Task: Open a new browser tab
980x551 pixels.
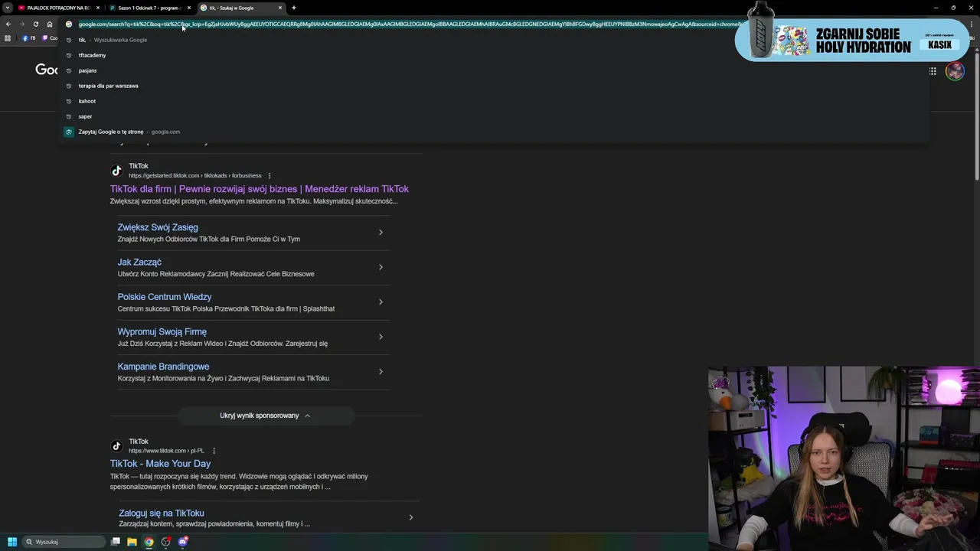Action: 294,8
